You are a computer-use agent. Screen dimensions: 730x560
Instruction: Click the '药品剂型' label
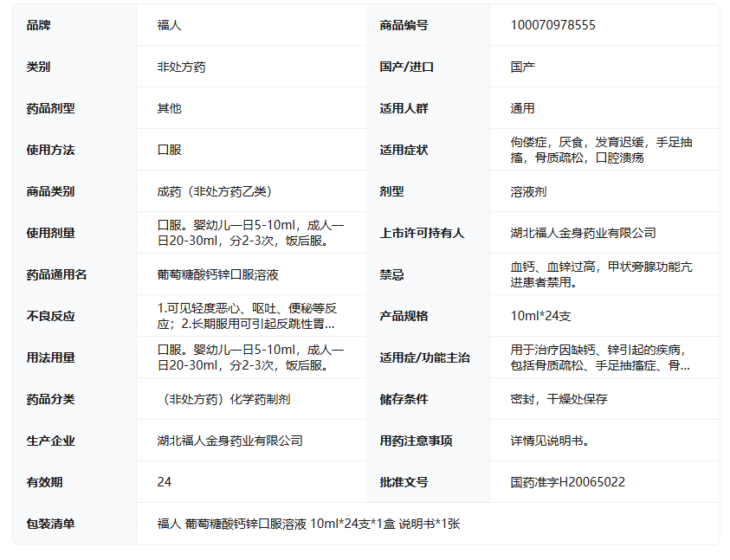click(x=51, y=108)
